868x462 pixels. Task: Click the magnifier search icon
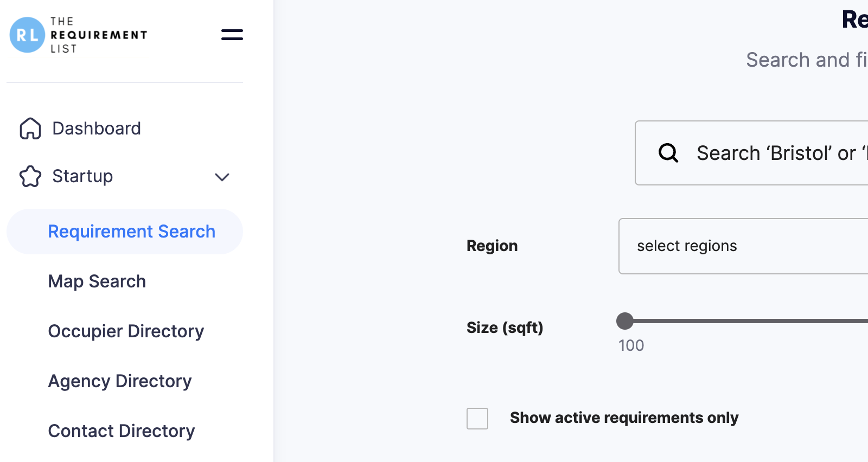(x=668, y=153)
